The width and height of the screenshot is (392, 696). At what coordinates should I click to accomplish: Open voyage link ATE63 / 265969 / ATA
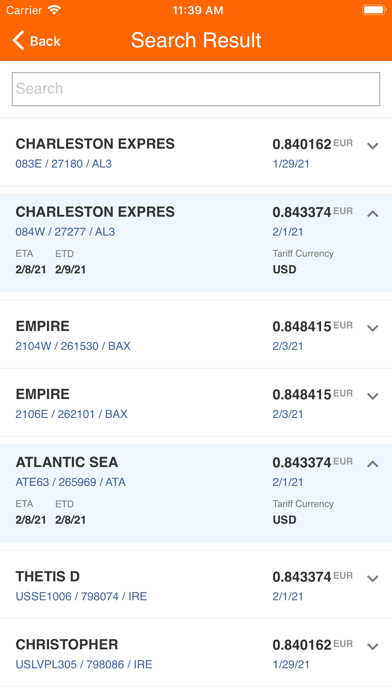point(71,482)
